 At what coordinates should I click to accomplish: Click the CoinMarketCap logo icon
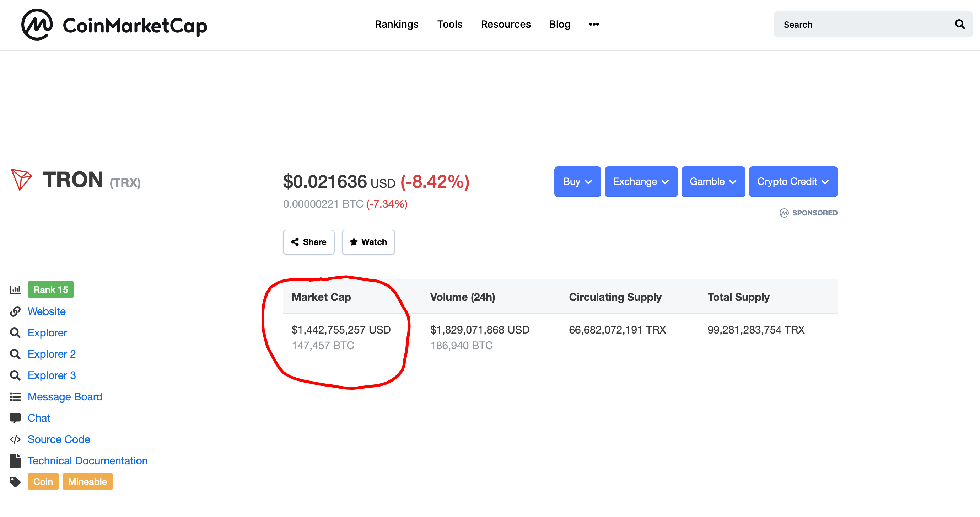(x=37, y=25)
